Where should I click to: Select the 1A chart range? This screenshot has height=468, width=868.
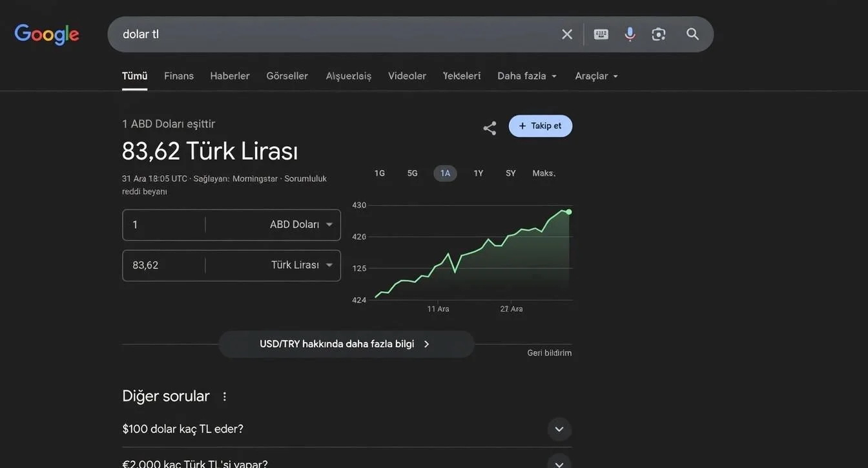pyautogui.click(x=445, y=173)
